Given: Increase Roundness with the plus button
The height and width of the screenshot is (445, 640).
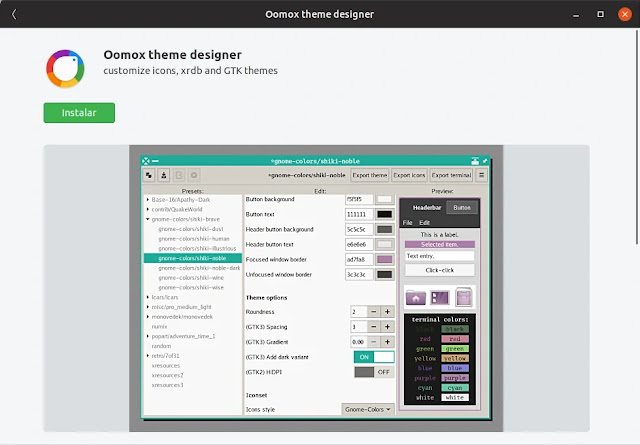Looking at the screenshot, I should pos(387,312).
